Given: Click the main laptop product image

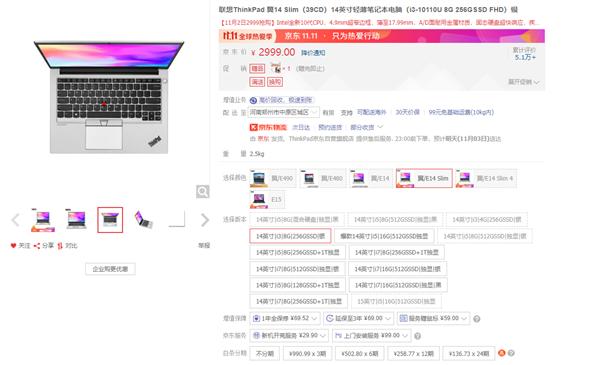Looking at the screenshot, I should (x=109, y=98).
